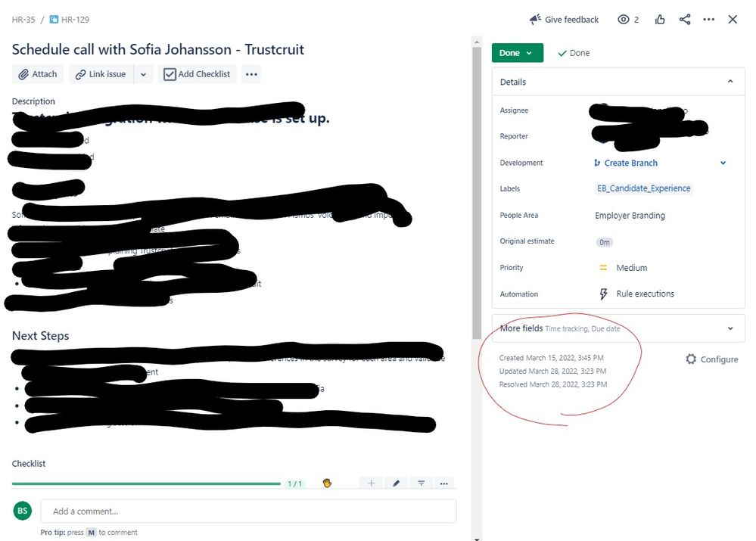The height and width of the screenshot is (541, 756).
Task: Open the dropdown arrow beside Link issue
Action: click(x=143, y=74)
